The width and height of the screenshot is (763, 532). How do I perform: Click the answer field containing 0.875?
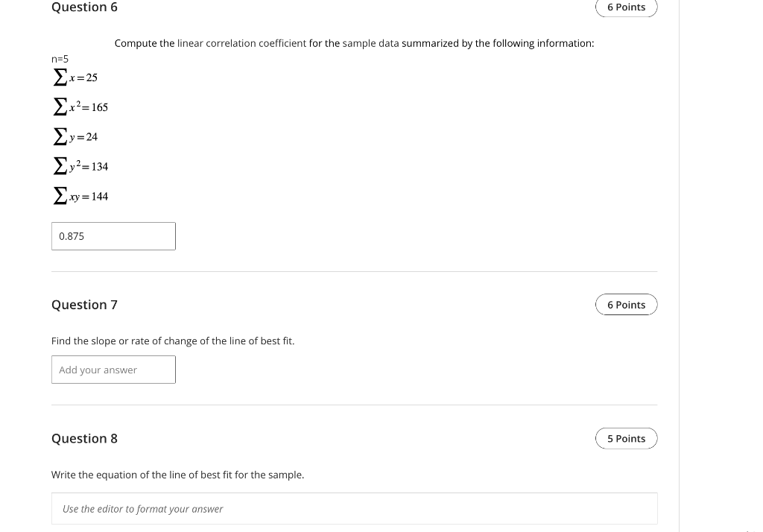click(x=113, y=235)
